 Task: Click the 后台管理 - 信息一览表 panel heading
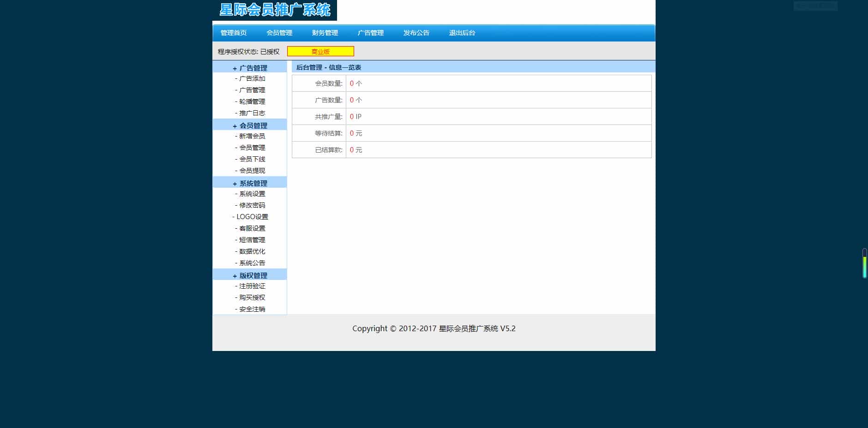329,67
